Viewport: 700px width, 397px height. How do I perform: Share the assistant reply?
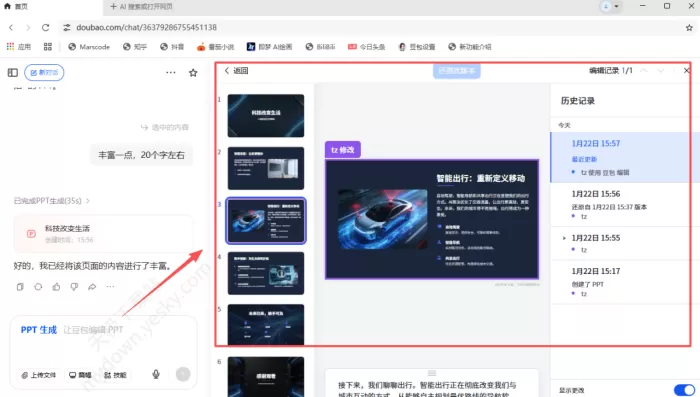(x=92, y=287)
